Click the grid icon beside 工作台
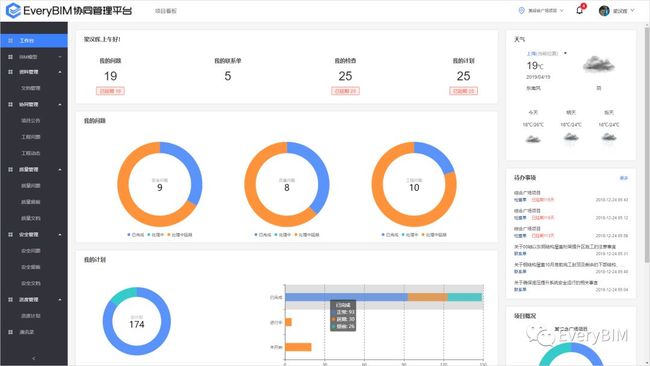This screenshot has width=650, height=366. tap(10, 41)
